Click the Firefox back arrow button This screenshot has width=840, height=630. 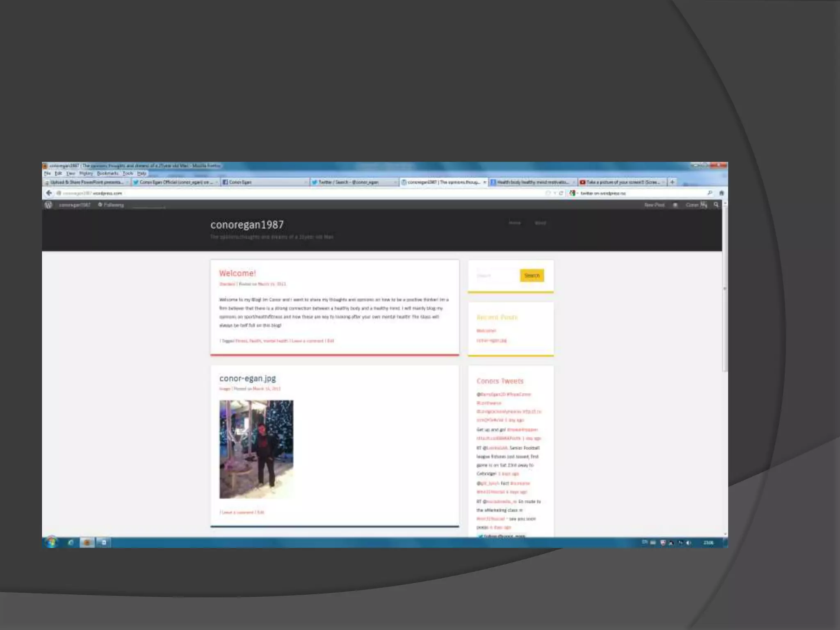click(x=49, y=193)
